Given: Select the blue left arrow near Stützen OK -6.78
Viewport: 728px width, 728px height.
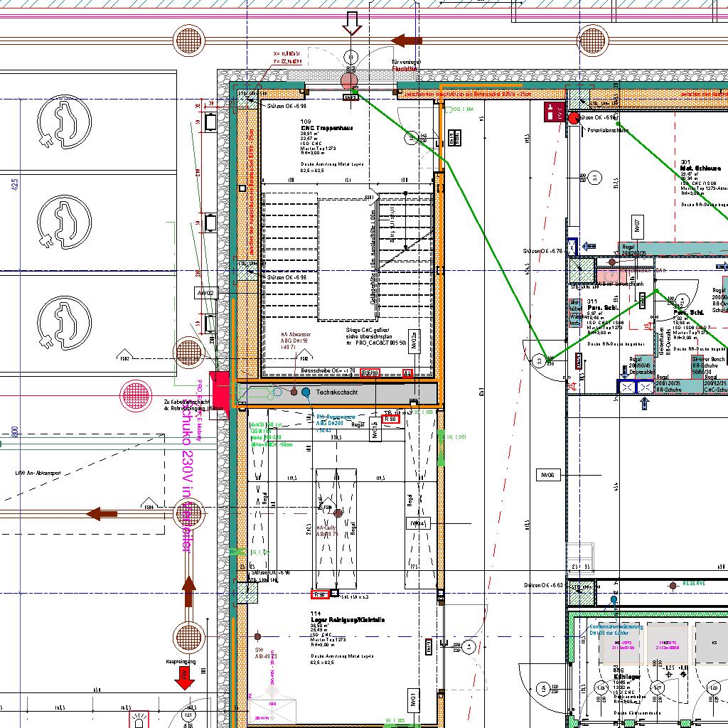Looking at the screenshot, I should 589,246.
